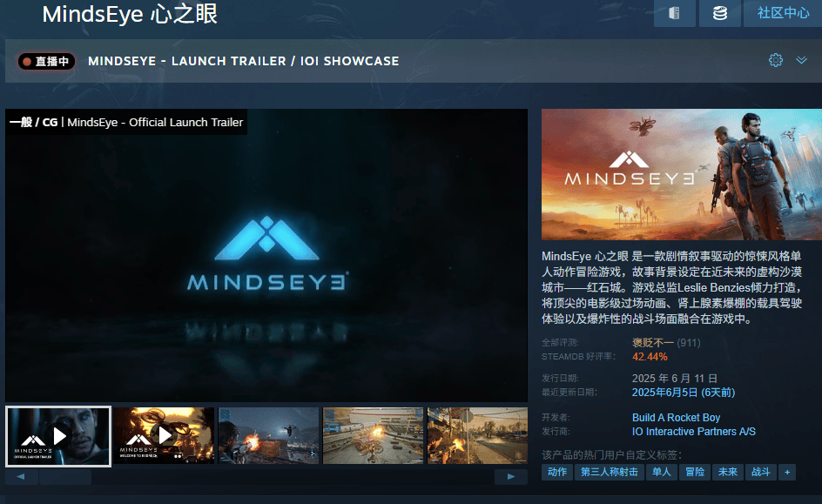The image size is (822, 504).
Task: Select the 战斗 tag
Action: [761, 472]
